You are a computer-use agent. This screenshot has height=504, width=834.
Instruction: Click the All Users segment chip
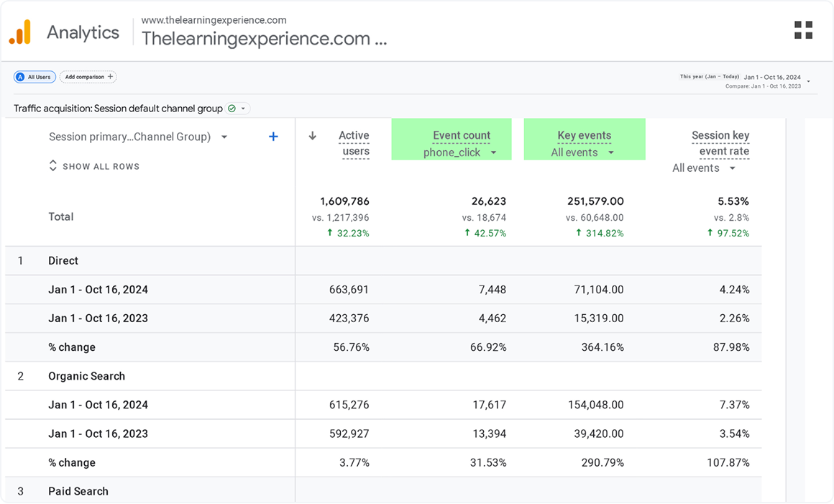coord(35,77)
